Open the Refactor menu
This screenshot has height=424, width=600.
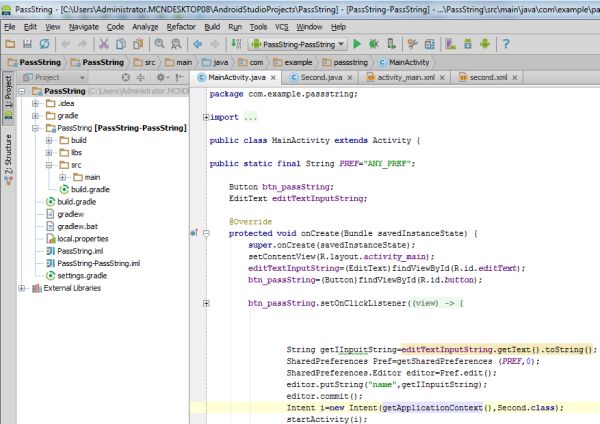[181, 26]
